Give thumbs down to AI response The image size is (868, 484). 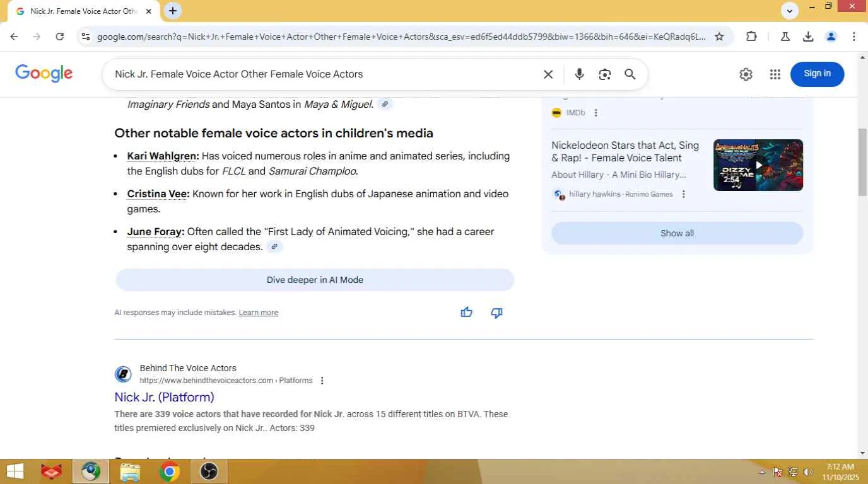[497, 313]
